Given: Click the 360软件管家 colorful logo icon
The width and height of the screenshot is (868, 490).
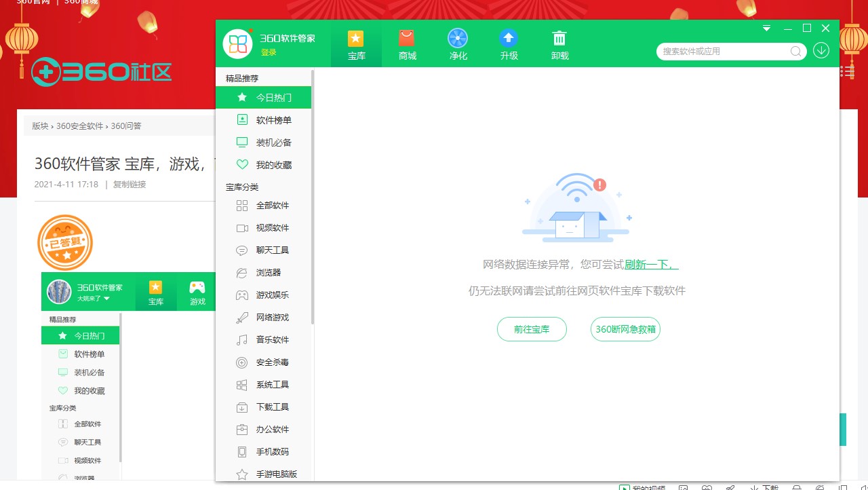Looking at the screenshot, I should point(238,44).
